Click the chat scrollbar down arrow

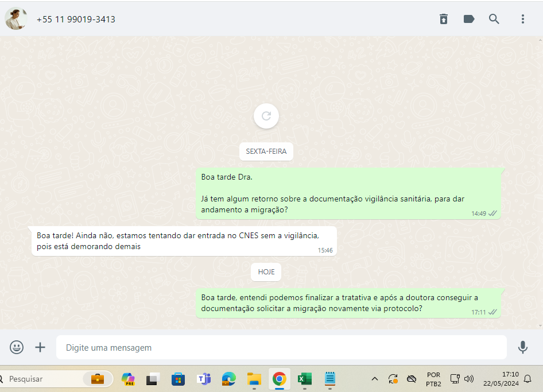tap(541, 326)
